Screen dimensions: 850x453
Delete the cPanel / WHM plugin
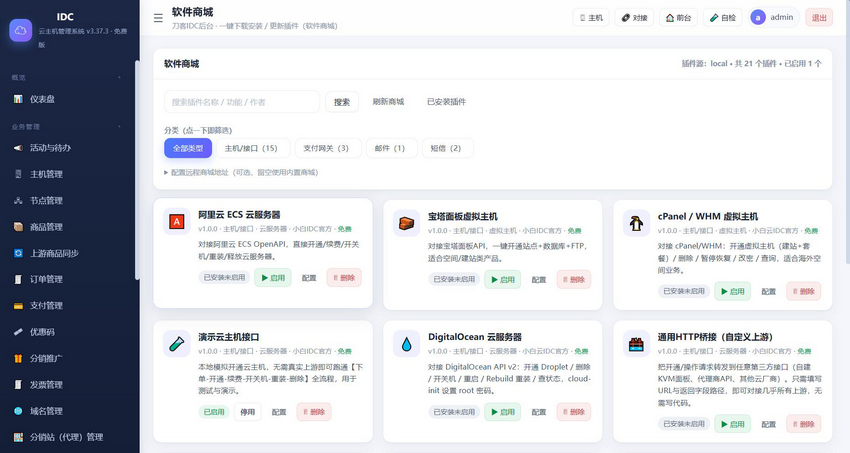coord(803,291)
